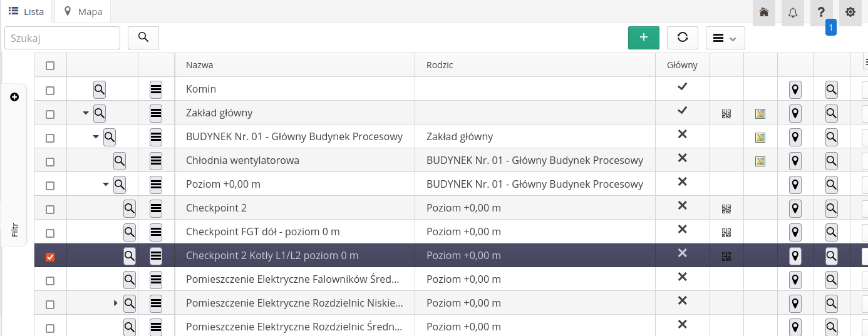Expand Pomieszczenie Elektryczne Rozdzielnic Niskie node
Screen dimensions: 868x336
point(116,303)
